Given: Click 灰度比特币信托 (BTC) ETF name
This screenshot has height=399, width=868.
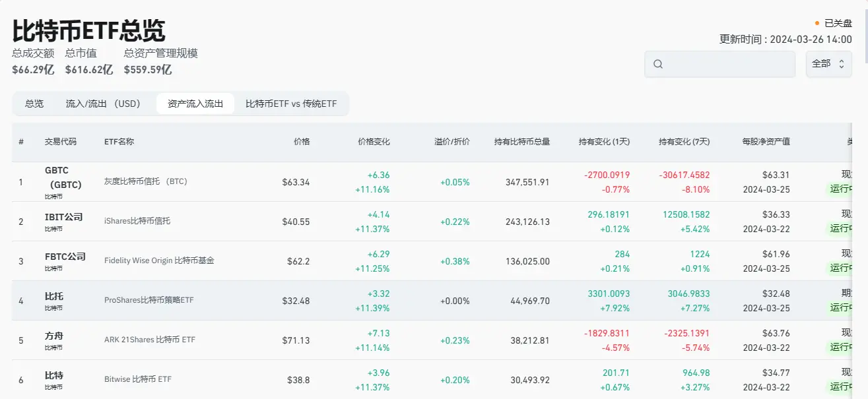Looking at the screenshot, I should coord(146,181).
